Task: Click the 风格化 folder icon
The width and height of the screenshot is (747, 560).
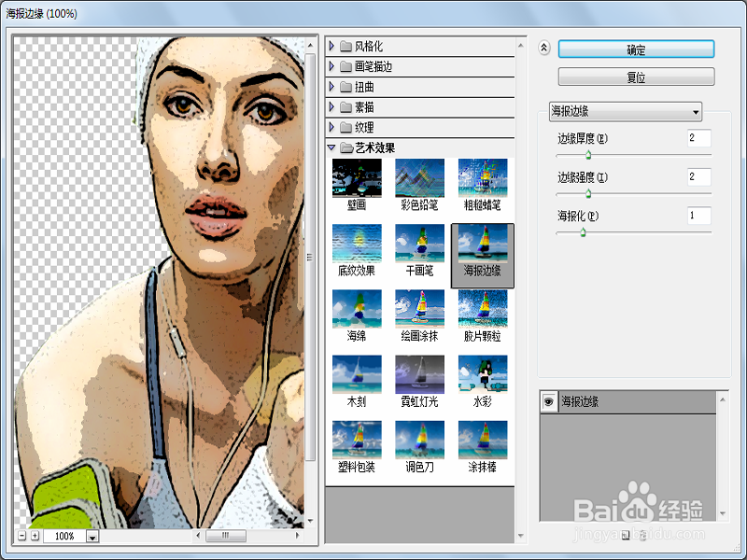Action: click(x=345, y=46)
